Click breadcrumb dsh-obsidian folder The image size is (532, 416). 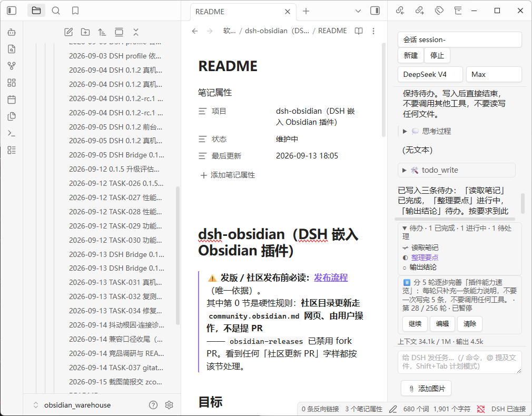(277, 31)
